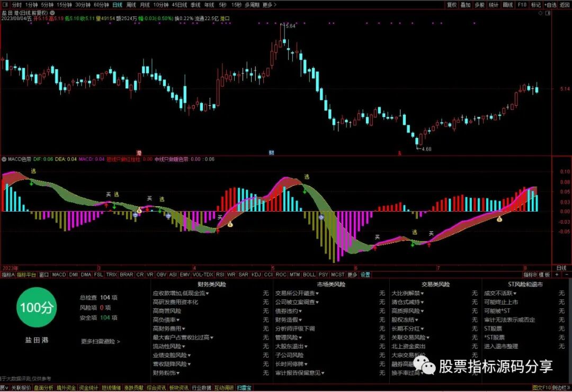The height and width of the screenshot is (392, 572).
Task: Open the 关联报价 bottom tab
Action: [x=21, y=388]
